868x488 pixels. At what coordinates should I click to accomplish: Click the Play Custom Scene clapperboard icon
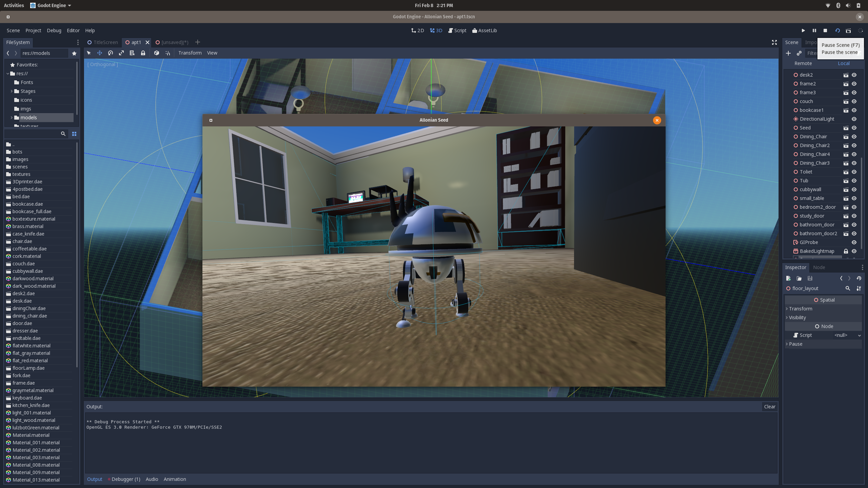coord(848,30)
